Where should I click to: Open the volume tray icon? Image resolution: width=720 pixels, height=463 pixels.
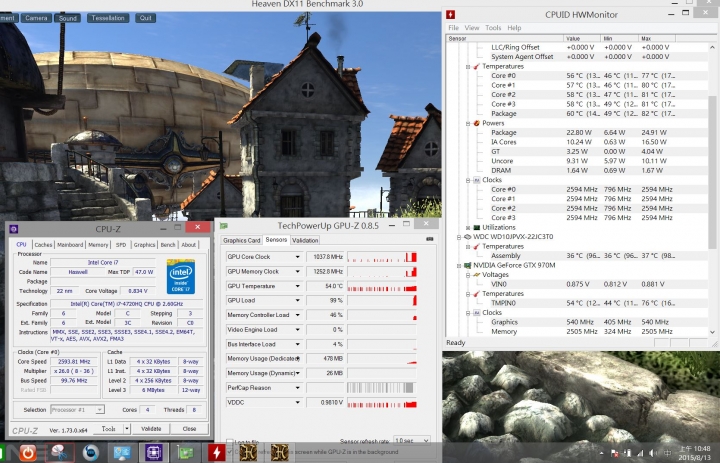651,453
